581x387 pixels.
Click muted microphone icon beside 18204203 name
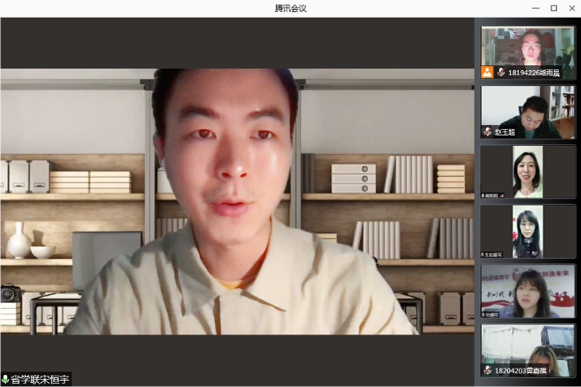(488, 370)
